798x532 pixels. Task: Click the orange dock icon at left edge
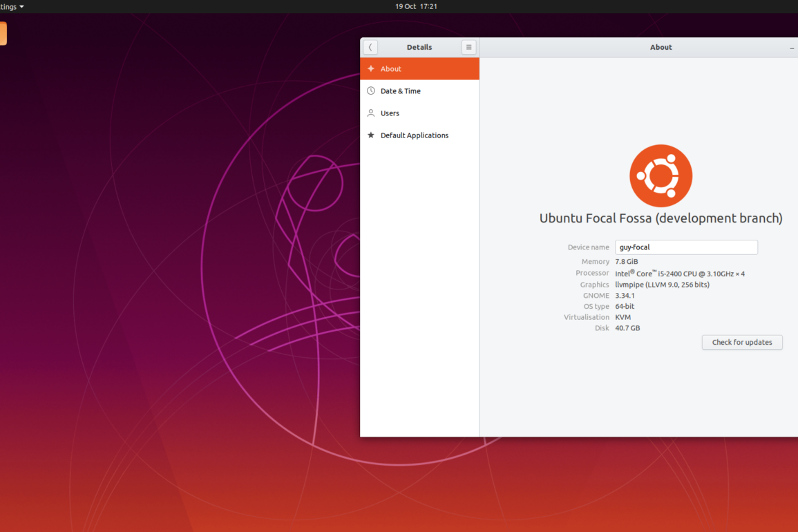click(3, 33)
